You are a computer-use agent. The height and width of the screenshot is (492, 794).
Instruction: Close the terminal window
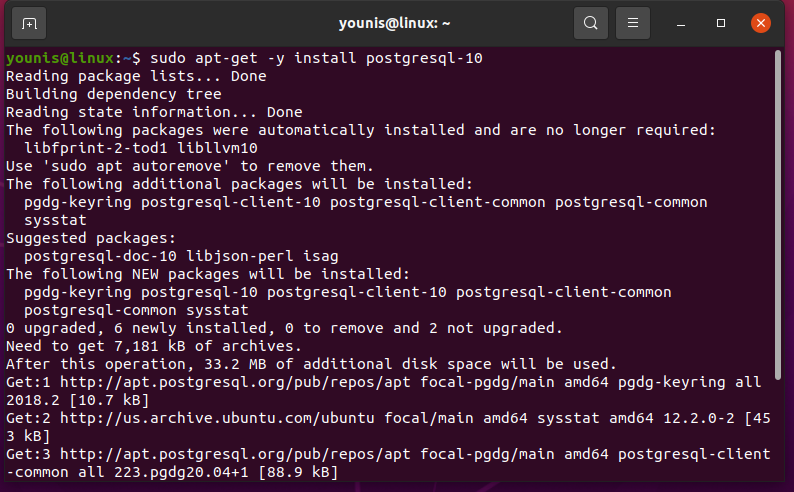760,22
